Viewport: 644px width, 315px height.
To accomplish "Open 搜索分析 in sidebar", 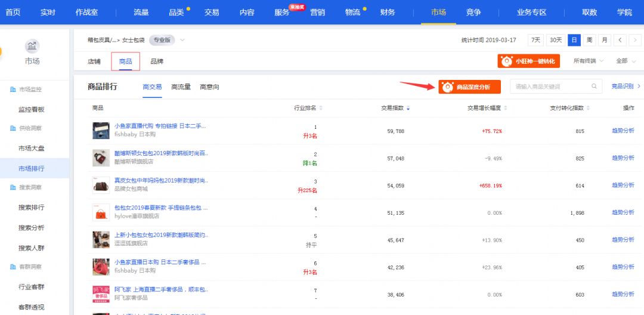I will pyautogui.click(x=31, y=227).
